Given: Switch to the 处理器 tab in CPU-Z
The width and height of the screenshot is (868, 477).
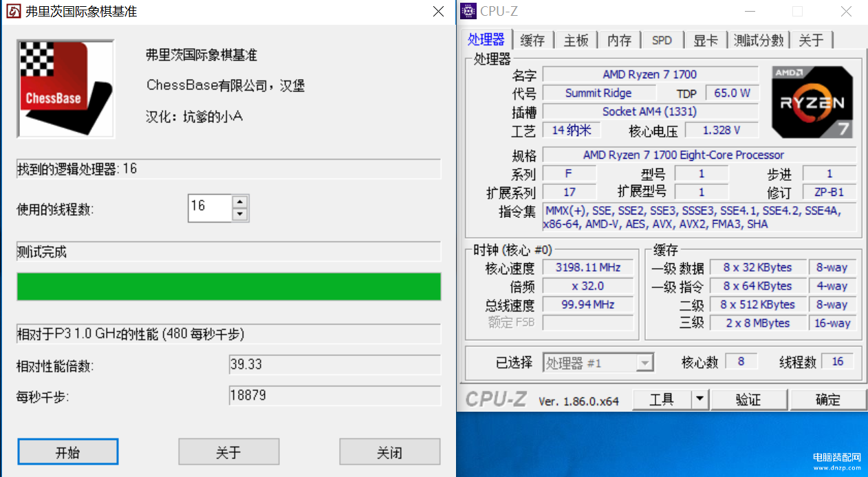Looking at the screenshot, I should 486,39.
